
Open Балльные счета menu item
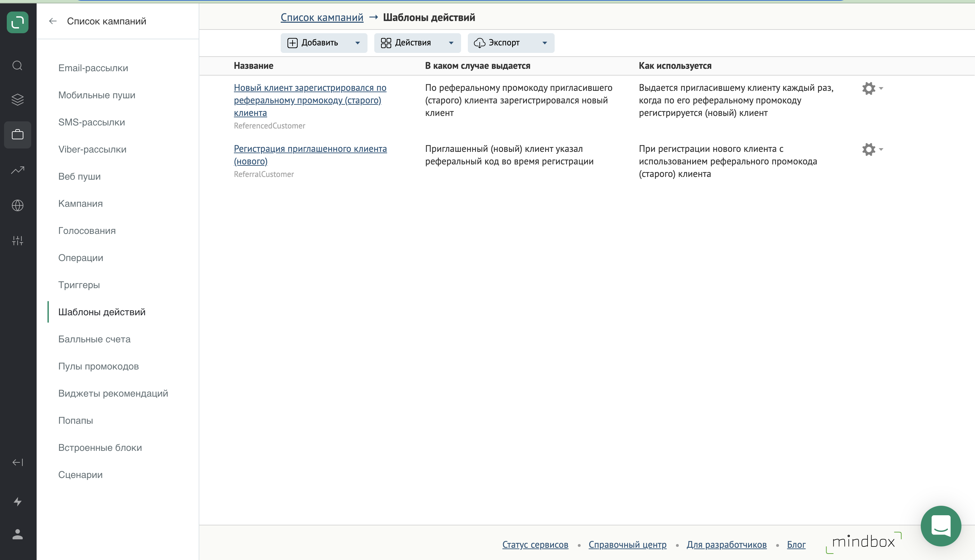click(94, 339)
